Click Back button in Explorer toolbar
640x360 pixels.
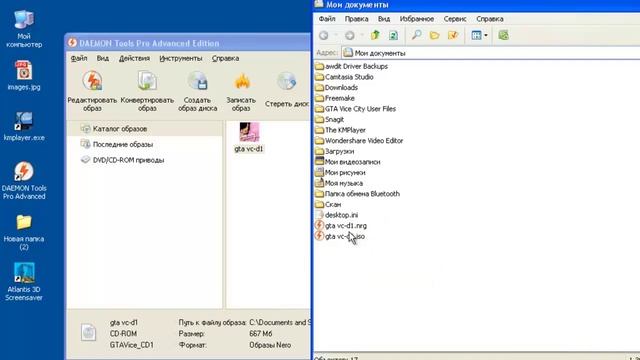point(324,36)
